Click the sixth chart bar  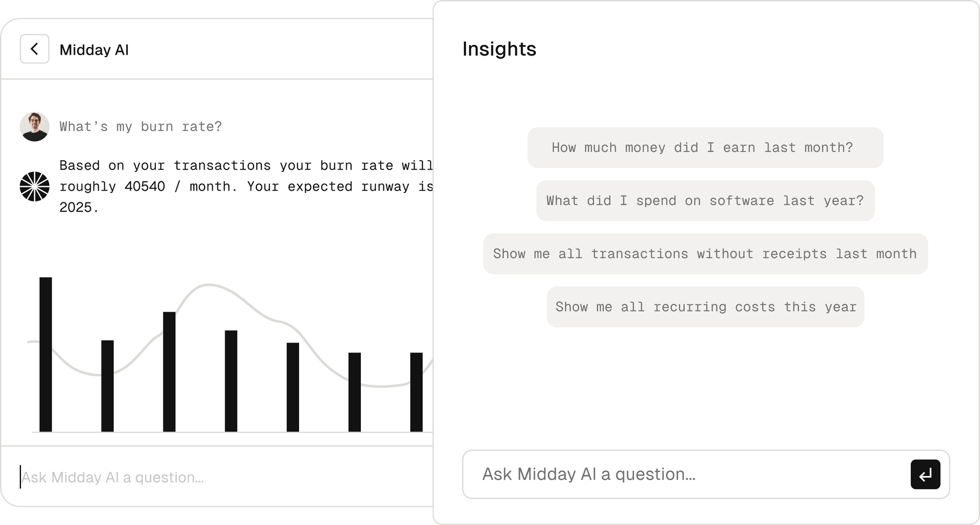pyautogui.click(x=354, y=392)
